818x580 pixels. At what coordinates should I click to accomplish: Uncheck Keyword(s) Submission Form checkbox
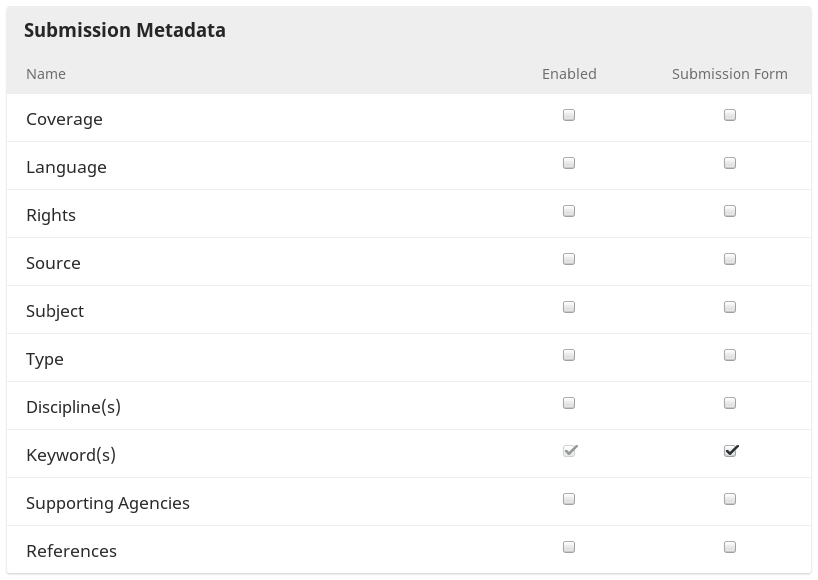click(730, 451)
